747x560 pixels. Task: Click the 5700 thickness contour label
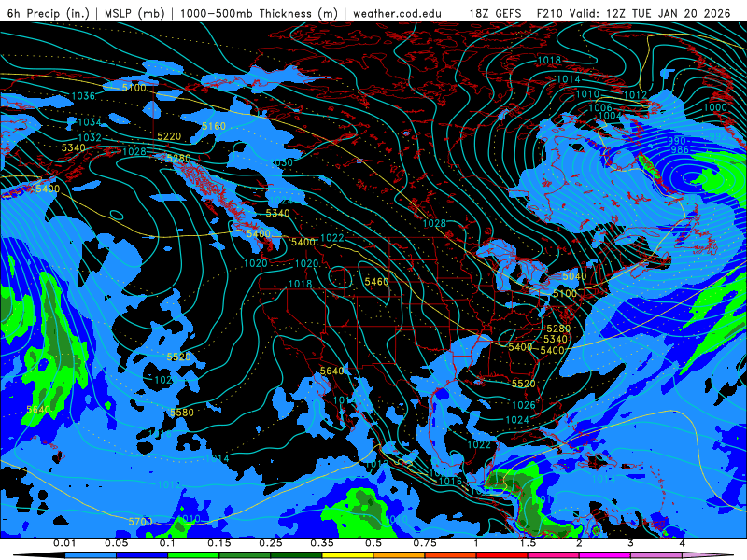141,522
